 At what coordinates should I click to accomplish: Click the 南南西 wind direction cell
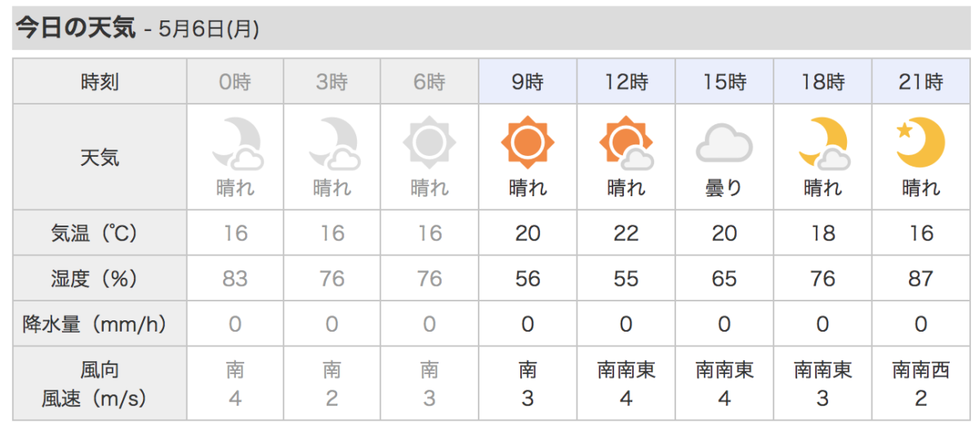(921, 371)
